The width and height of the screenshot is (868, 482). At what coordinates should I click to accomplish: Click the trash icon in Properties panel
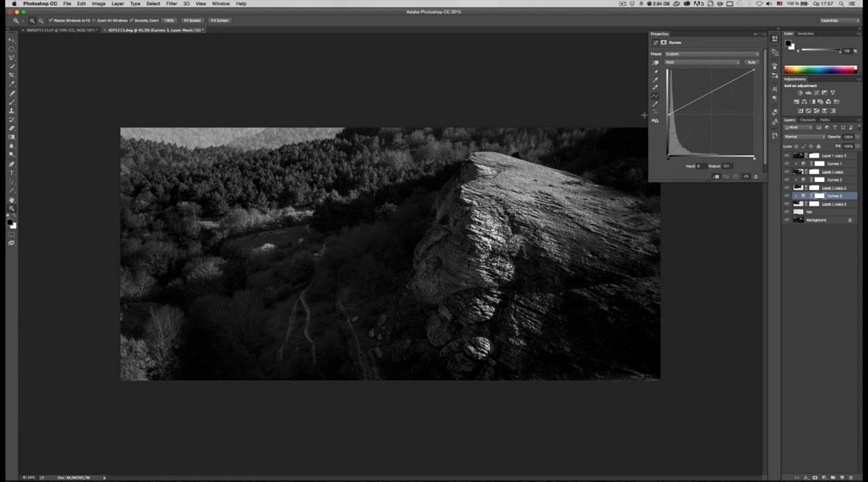756,176
